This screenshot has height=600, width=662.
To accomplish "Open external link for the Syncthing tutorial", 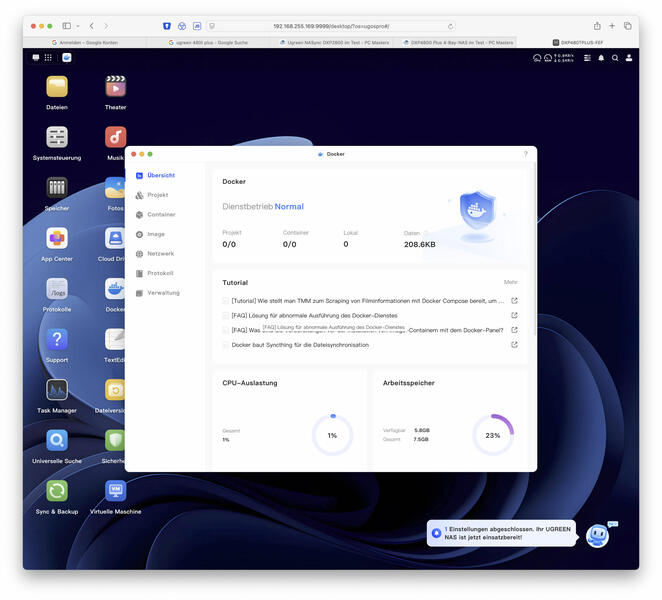I will pyautogui.click(x=514, y=345).
